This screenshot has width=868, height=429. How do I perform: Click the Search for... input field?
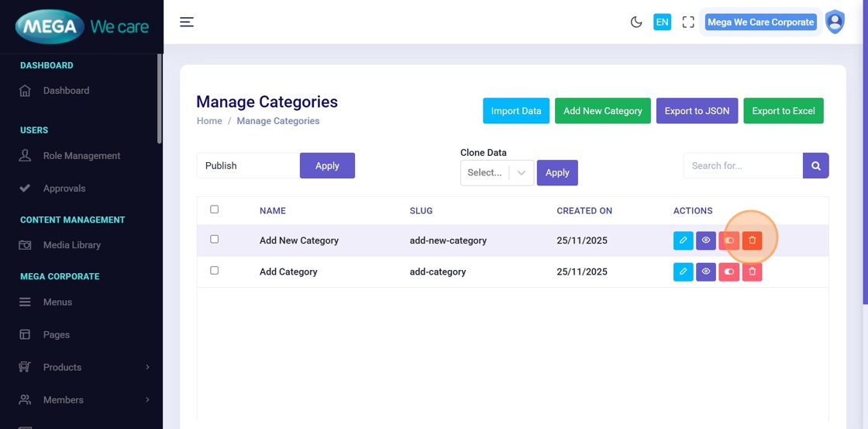[x=742, y=165]
